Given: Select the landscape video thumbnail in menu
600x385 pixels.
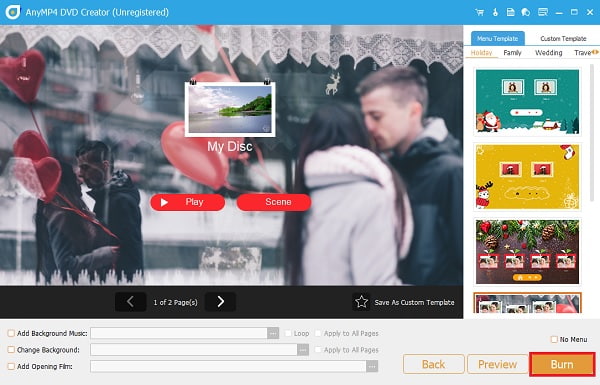Looking at the screenshot, I should (x=230, y=109).
